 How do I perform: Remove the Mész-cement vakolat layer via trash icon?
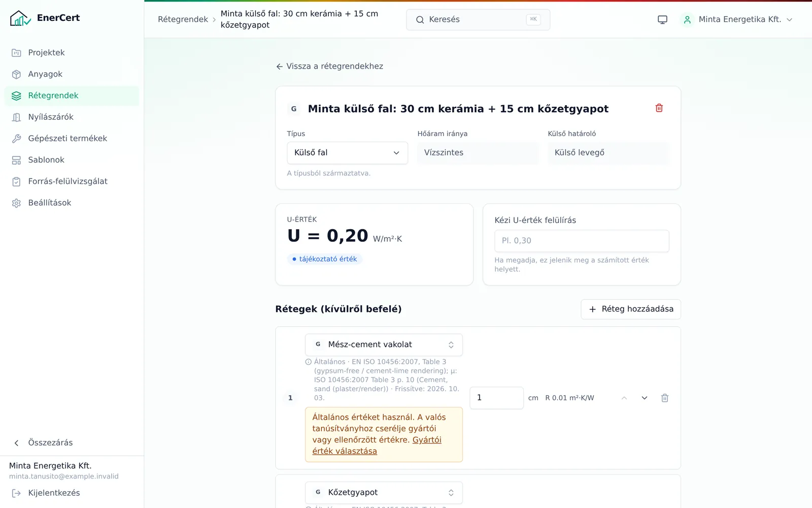coord(664,398)
